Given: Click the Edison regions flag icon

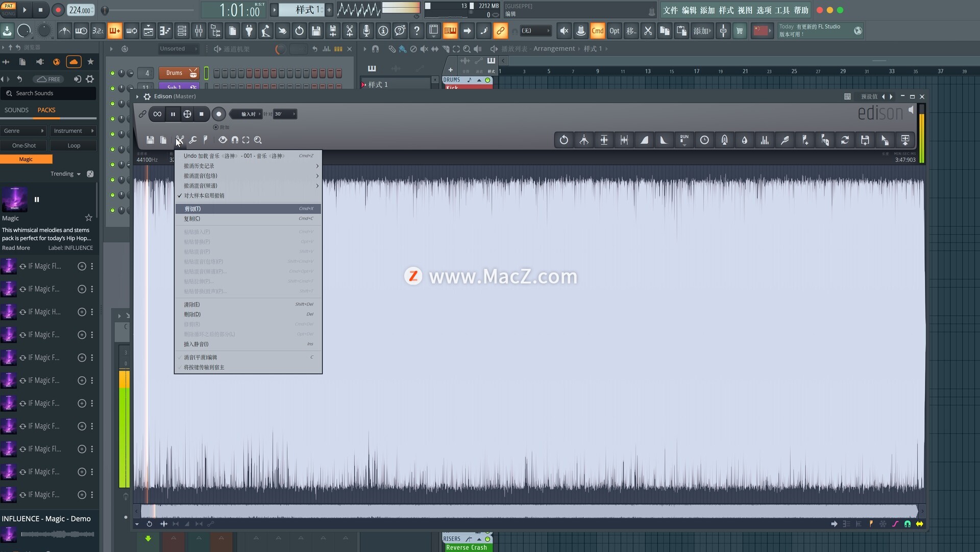Looking at the screenshot, I should click(x=205, y=140).
